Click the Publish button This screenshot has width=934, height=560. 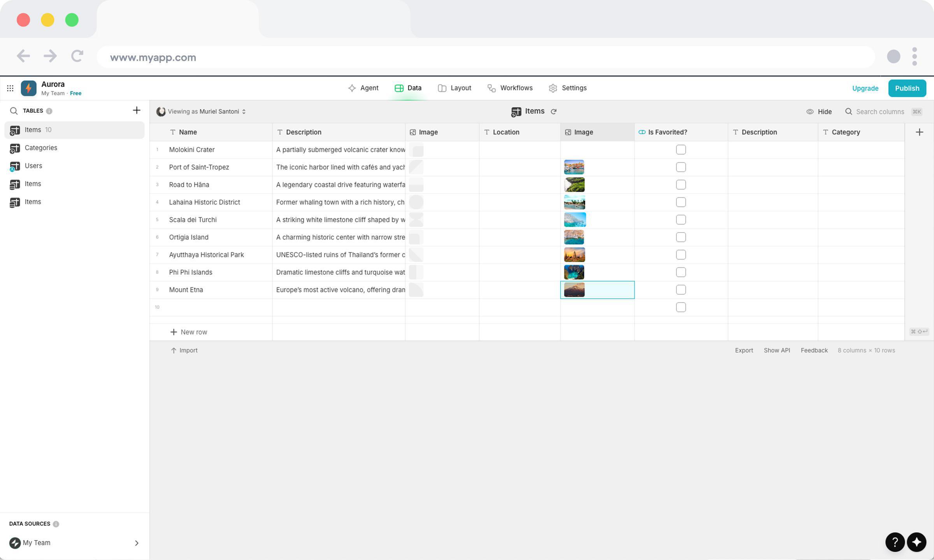907,88
